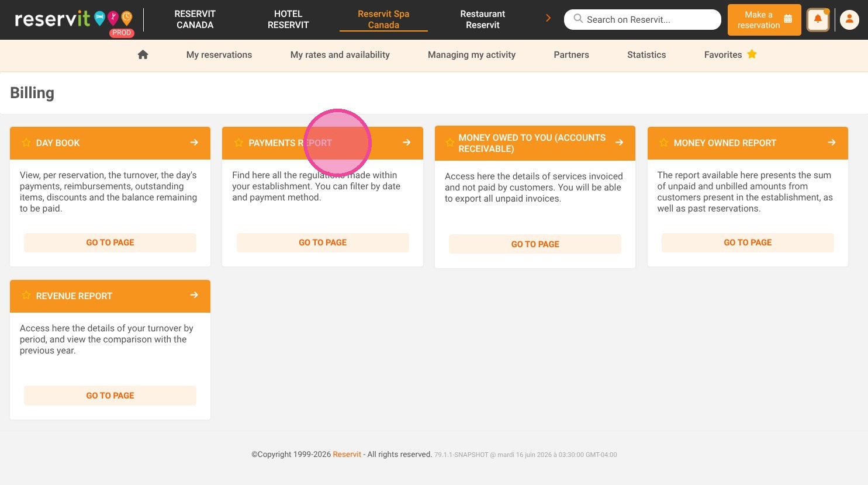The height and width of the screenshot is (485, 868).
Task: Open the Statistics menu item
Action: tap(646, 55)
